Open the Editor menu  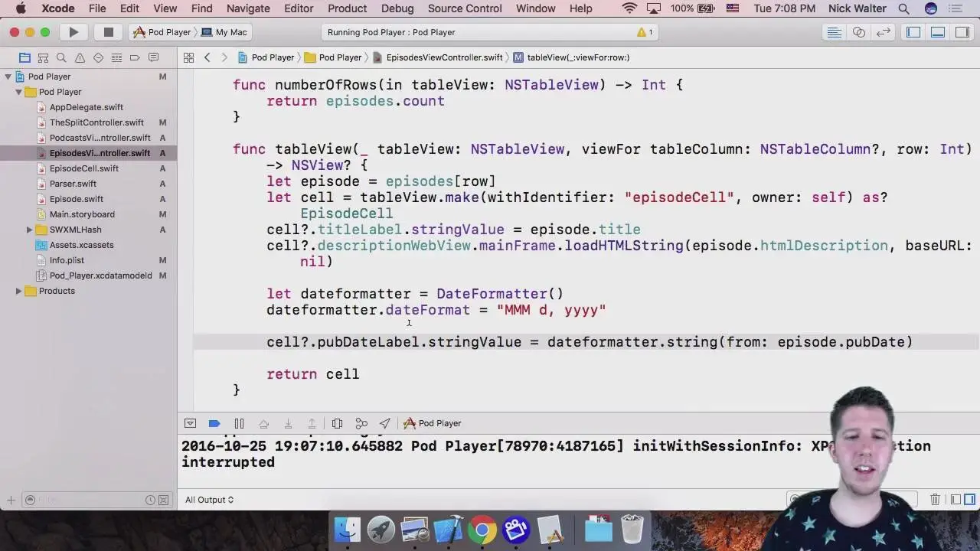coord(299,8)
